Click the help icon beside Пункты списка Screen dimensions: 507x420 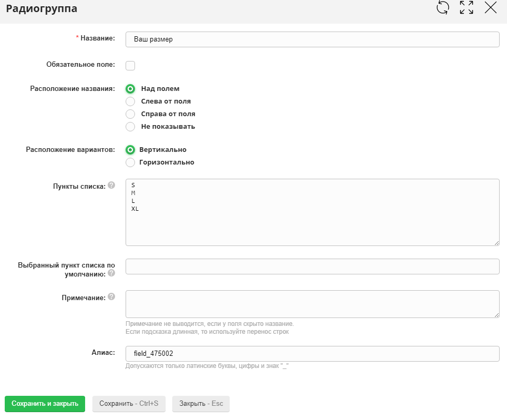click(x=111, y=186)
